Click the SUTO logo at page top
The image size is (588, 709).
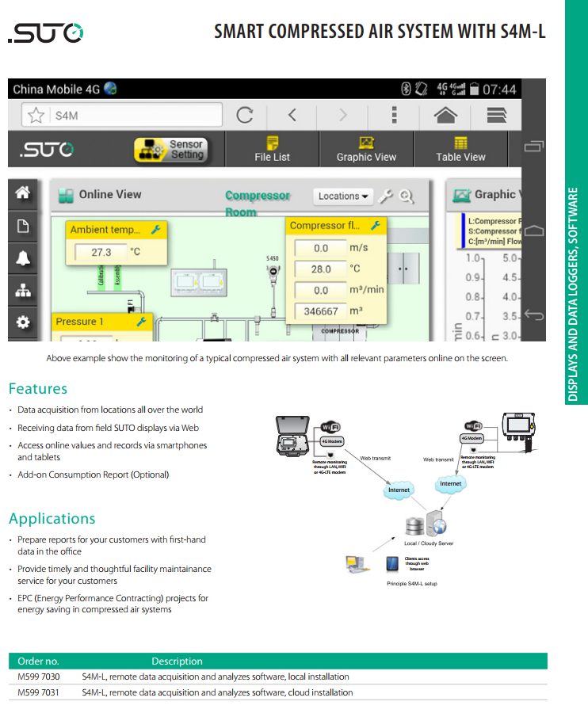click(46, 32)
